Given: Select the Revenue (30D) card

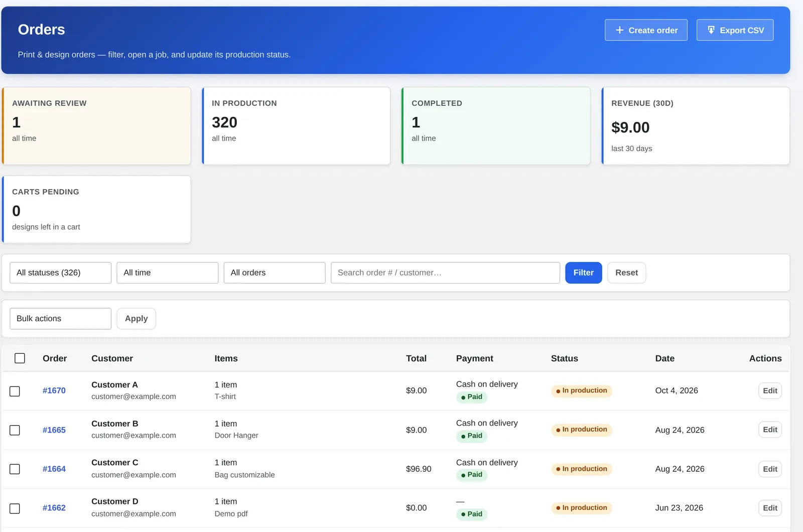Looking at the screenshot, I should [696, 126].
